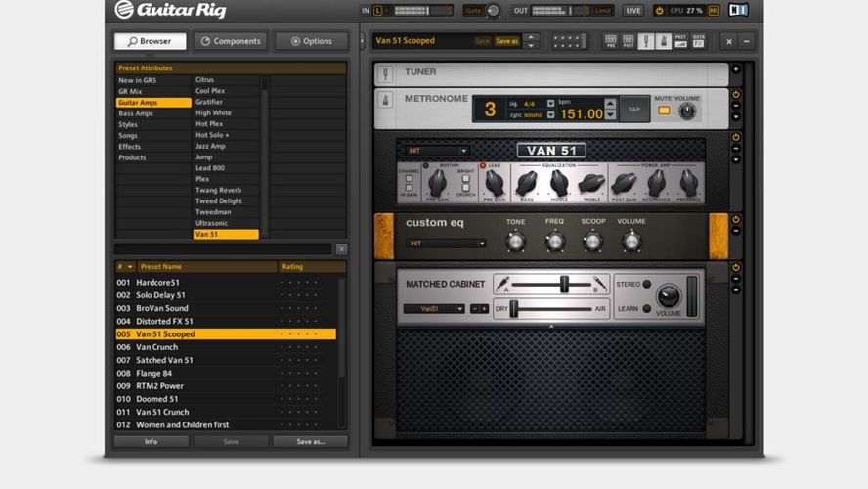Viewport: 868px width, 489px height.
Task: Show the tuner via toolbar tuning-fork icon
Action: [645, 41]
